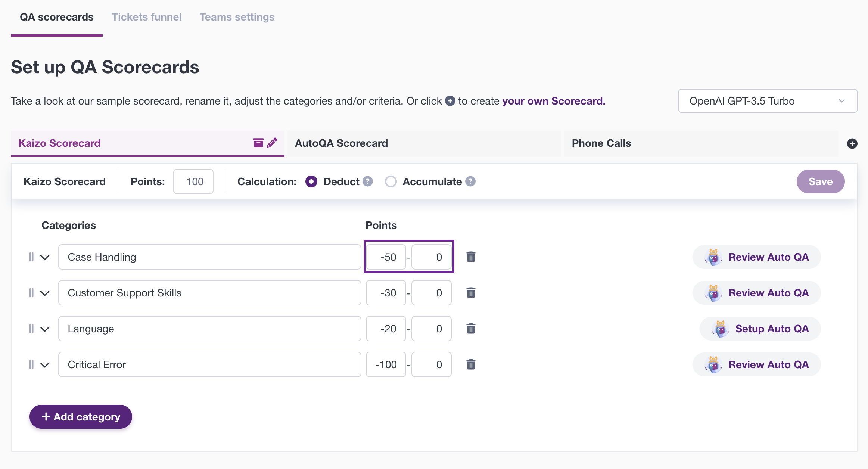
Task: Grab the drag handle of Customer Support Skills row
Action: point(31,293)
